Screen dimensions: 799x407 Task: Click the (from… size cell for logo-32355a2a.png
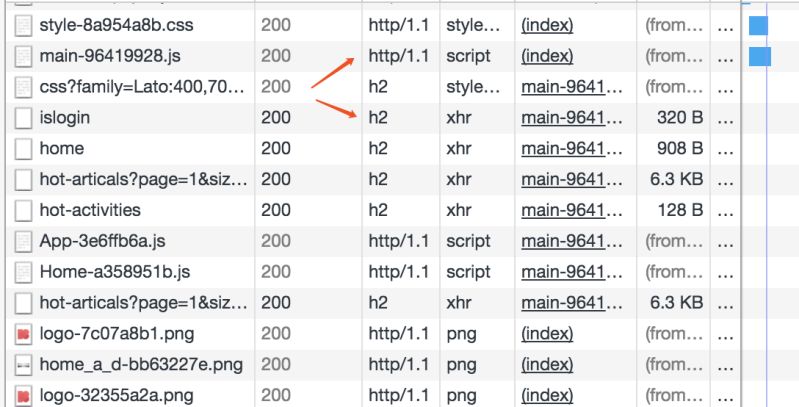675,395
